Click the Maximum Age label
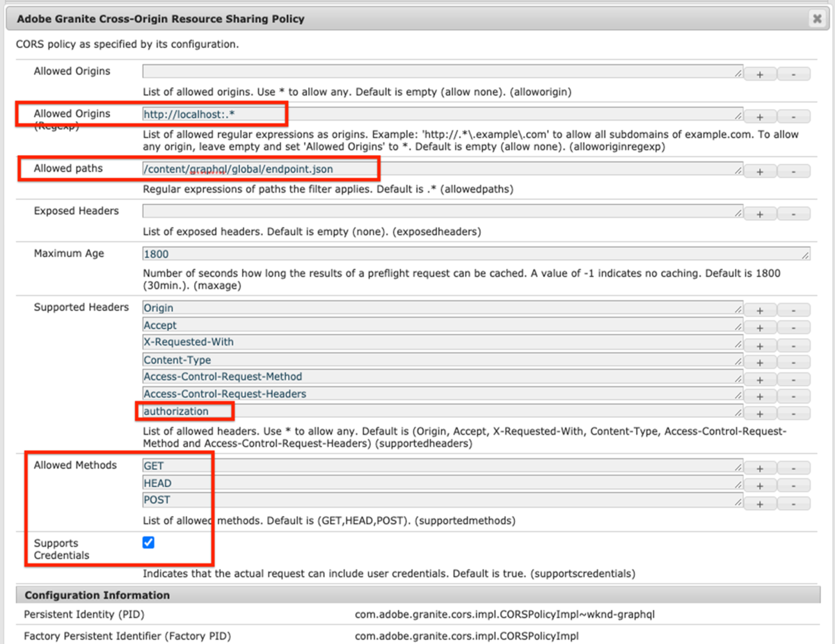Image resolution: width=835 pixels, height=644 pixels. (x=69, y=253)
